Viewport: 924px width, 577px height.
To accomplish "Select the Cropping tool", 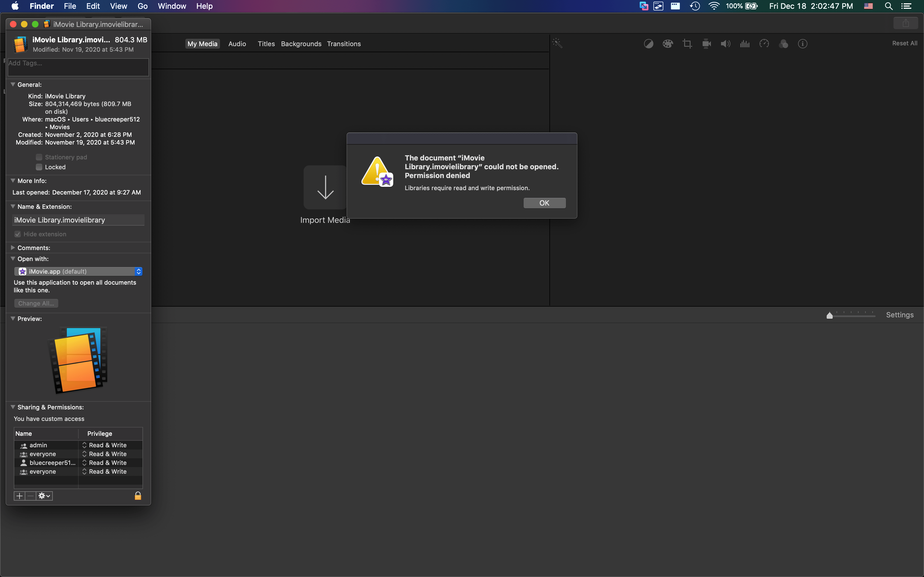I will [x=687, y=43].
